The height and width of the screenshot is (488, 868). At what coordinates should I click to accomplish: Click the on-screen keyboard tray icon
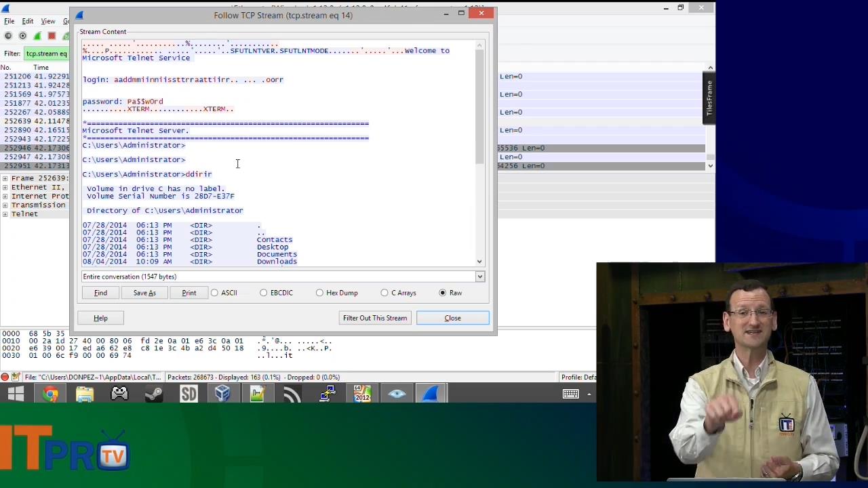click(x=570, y=394)
